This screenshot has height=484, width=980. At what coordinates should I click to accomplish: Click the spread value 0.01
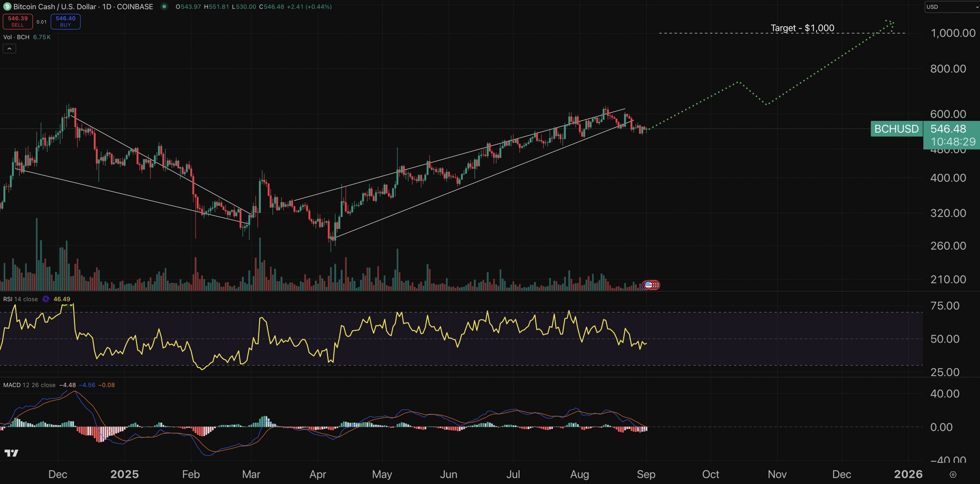coord(41,22)
